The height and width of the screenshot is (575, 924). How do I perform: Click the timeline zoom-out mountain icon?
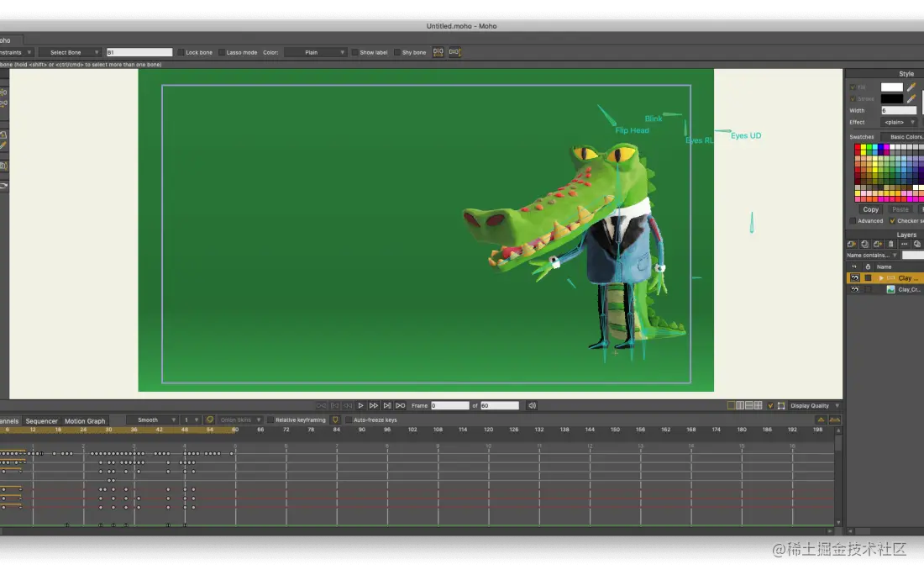[x=821, y=419]
